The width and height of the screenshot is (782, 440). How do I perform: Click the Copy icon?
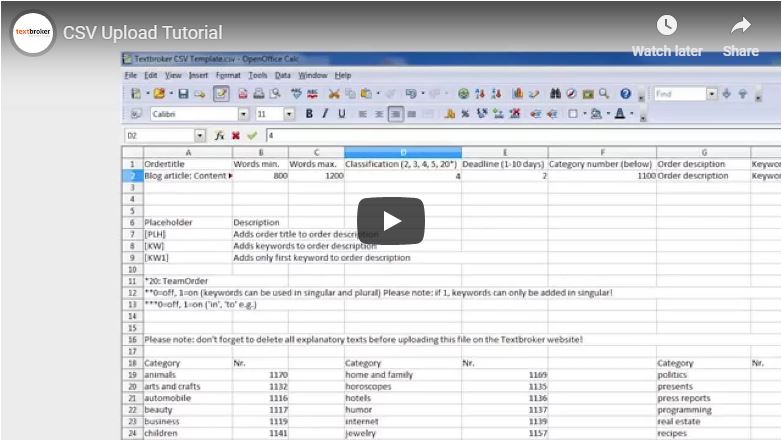[x=350, y=93]
